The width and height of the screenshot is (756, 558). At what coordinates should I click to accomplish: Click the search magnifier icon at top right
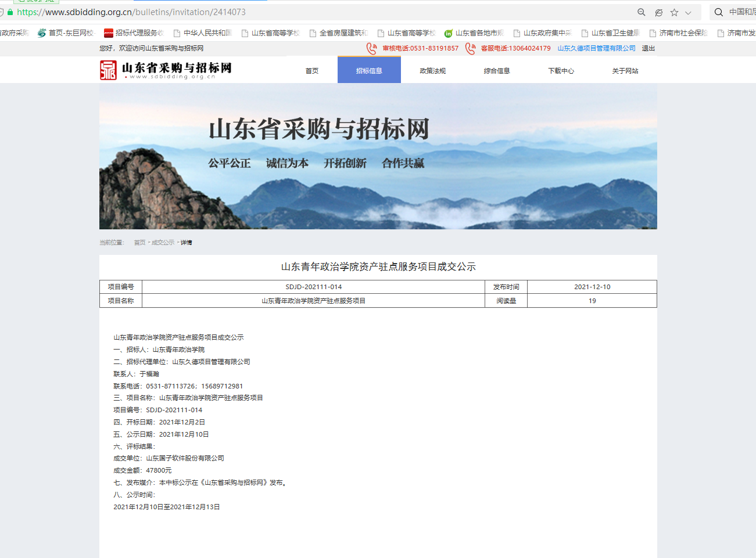pos(719,12)
